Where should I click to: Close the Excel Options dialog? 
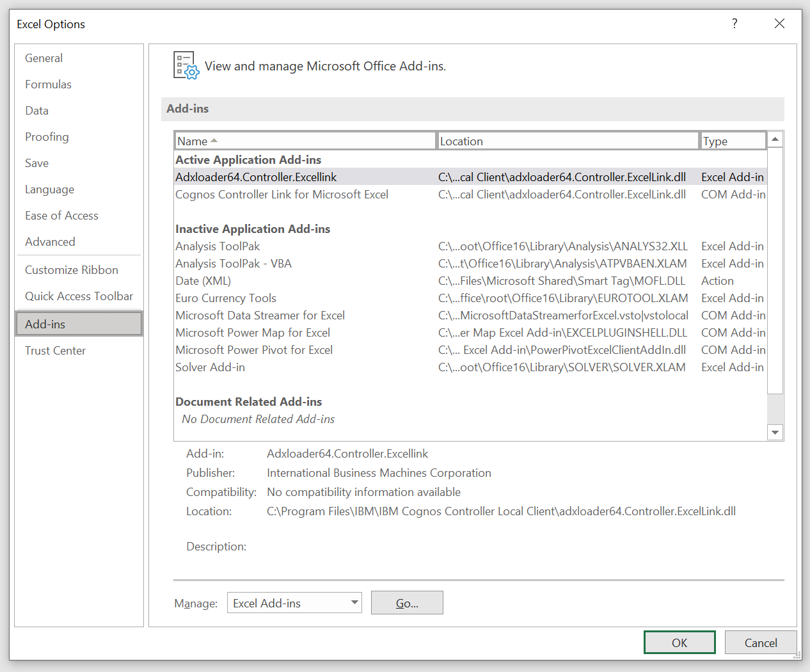coord(779,24)
